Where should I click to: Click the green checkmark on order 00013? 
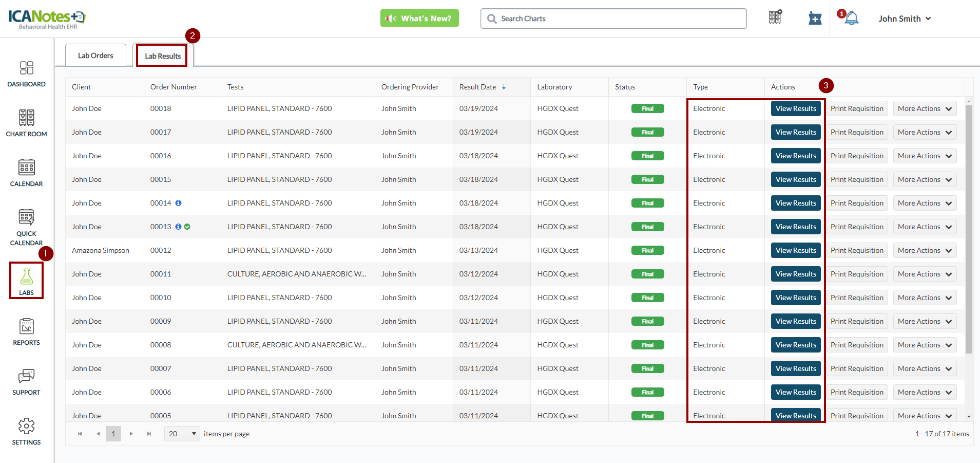tap(187, 227)
